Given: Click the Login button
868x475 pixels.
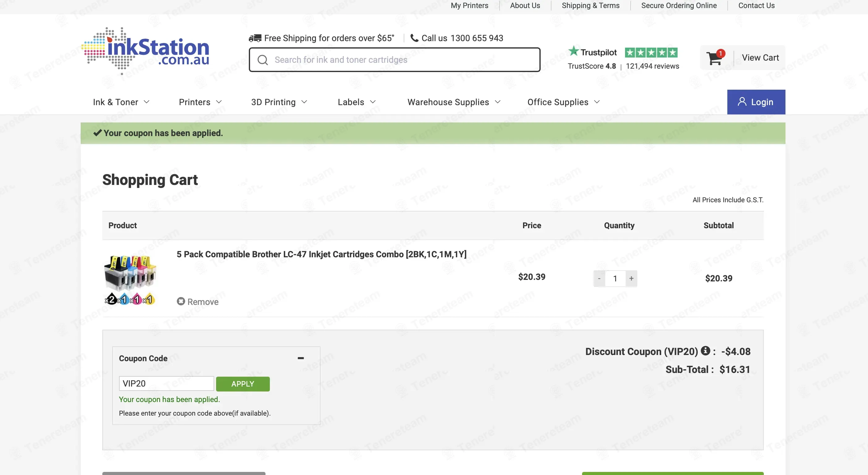Looking at the screenshot, I should pos(756,102).
